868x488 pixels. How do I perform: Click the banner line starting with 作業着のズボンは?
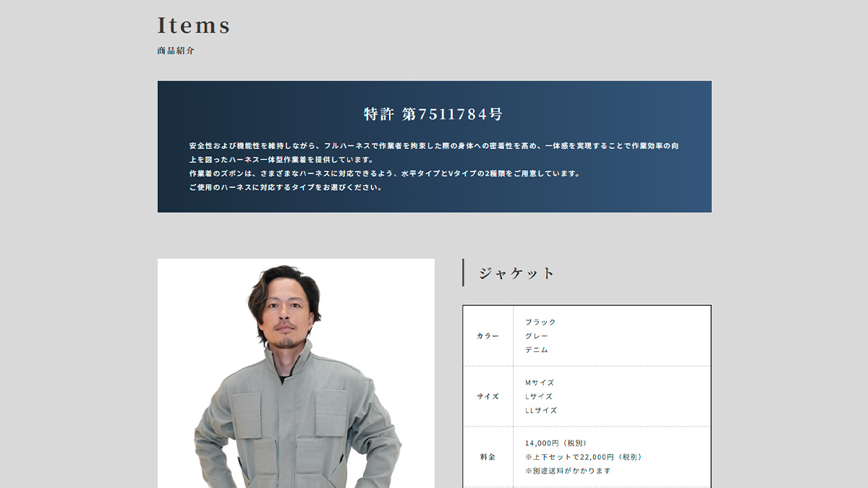(384, 174)
